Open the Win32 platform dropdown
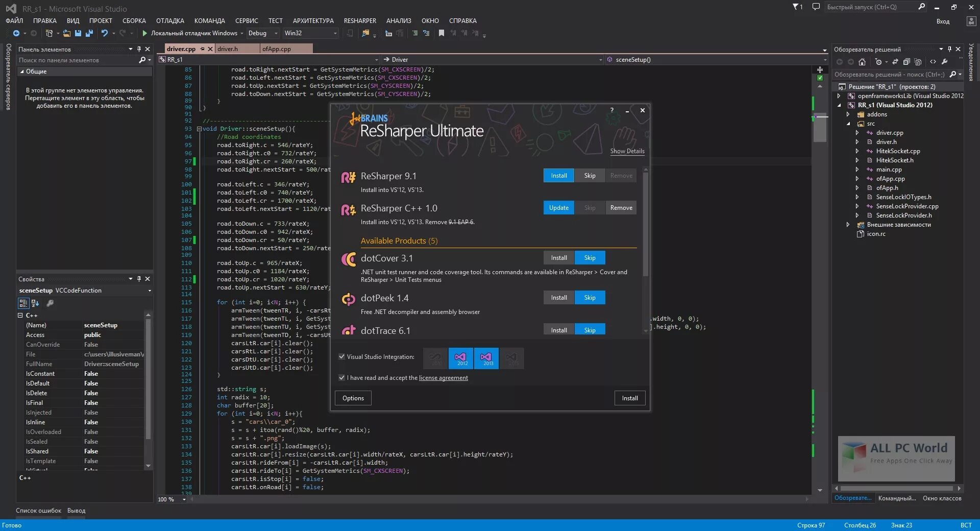This screenshot has width=980, height=531. [311, 33]
